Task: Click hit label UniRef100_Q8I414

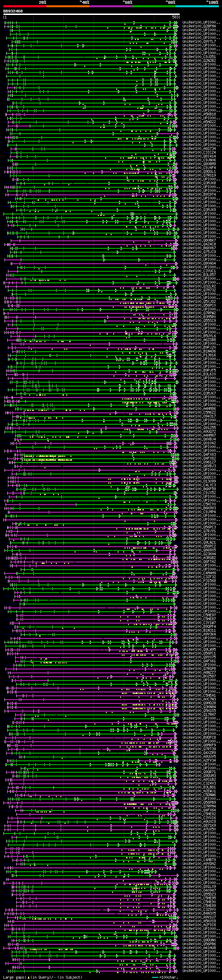Action: (199, 156)
